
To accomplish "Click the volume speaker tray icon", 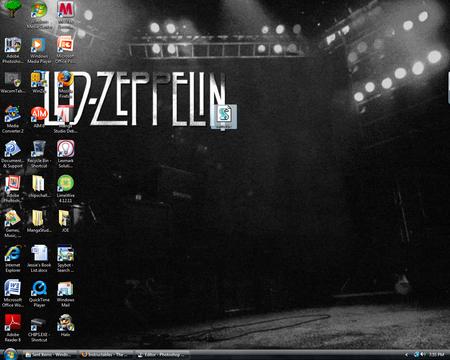I will coord(423,354).
